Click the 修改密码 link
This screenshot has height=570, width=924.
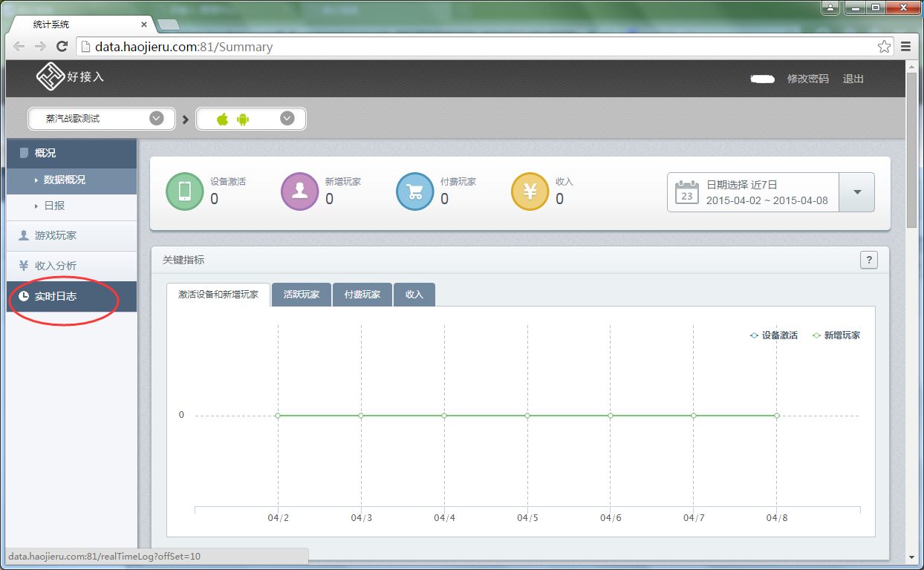point(807,79)
